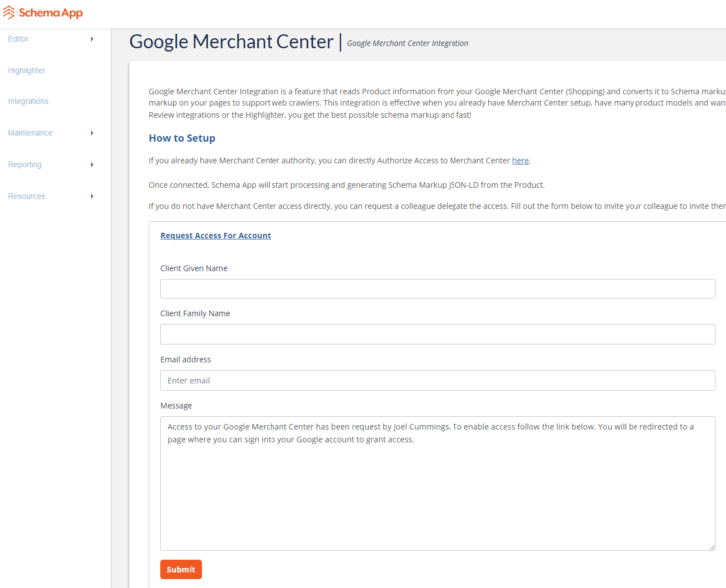Screen dimensions: 726x588
Task: Click the Submit button
Action: click(x=181, y=569)
